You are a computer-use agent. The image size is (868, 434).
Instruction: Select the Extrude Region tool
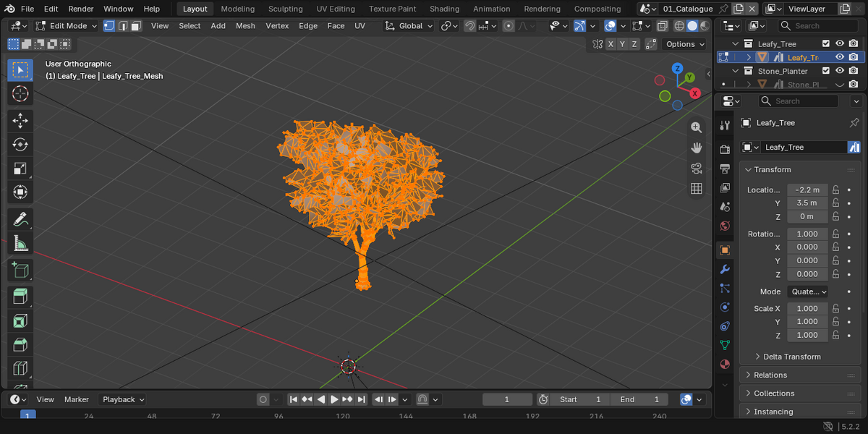click(x=20, y=297)
